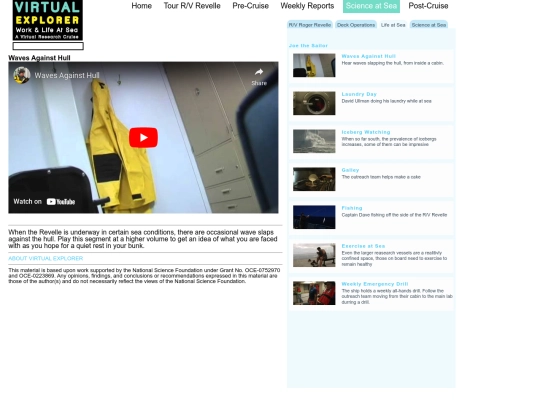Screen dimensions: 540x405
Task: Click the Virtual Explorer logo
Action: (48, 20)
